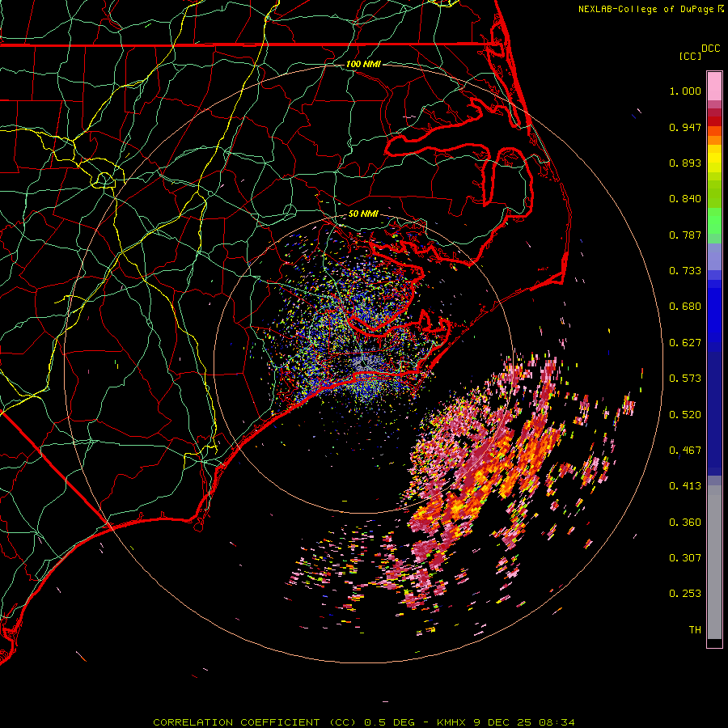Click the 0.947 scale value
The width and height of the screenshot is (728, 728).
pyautogui.click(x=685, y=127)
